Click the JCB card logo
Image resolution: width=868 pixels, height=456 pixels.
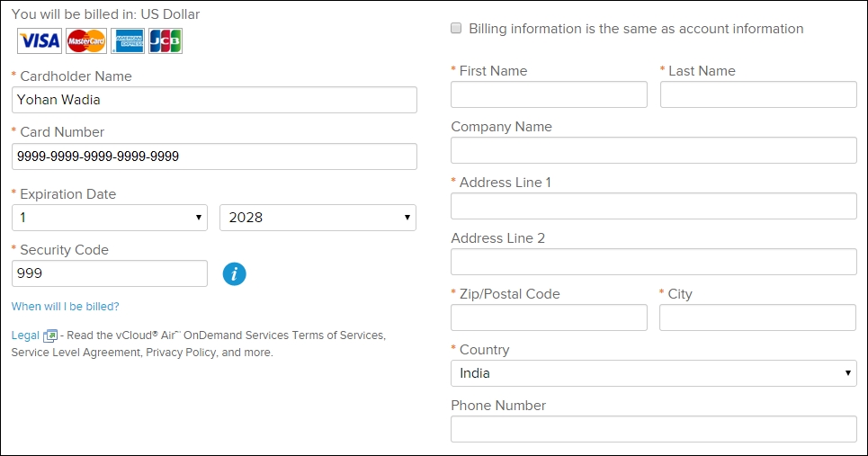[x=166, y=40]
